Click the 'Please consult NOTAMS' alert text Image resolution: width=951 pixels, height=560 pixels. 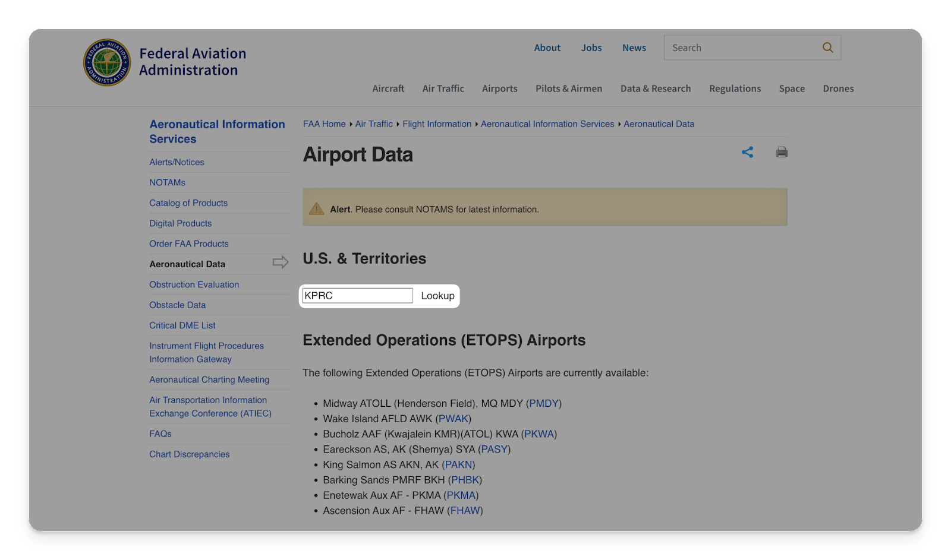tap(447, 210)
